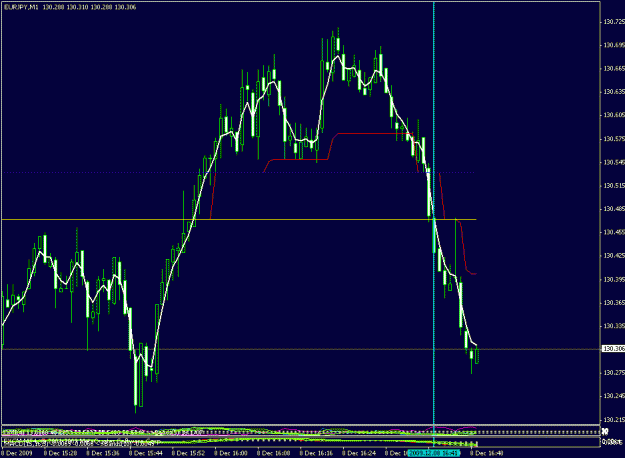Click the 130.605 price axis label
The image size is (625, 458).
click(613, 115)
